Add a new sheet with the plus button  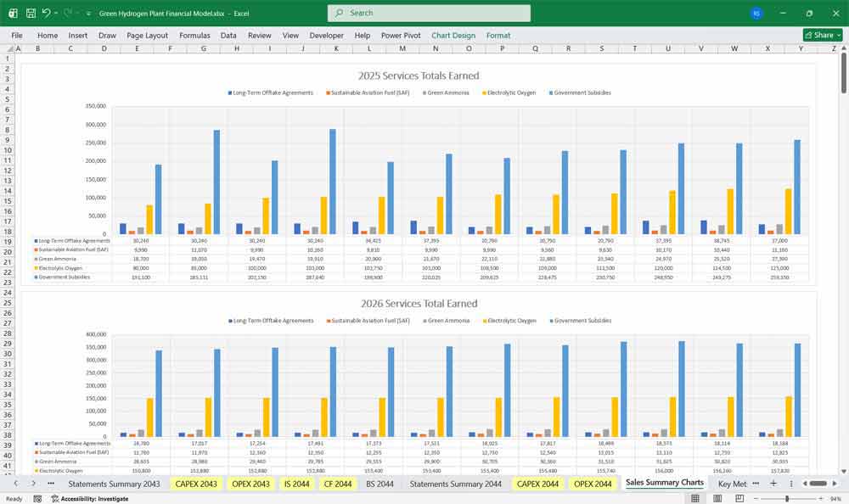coord(773,484)
